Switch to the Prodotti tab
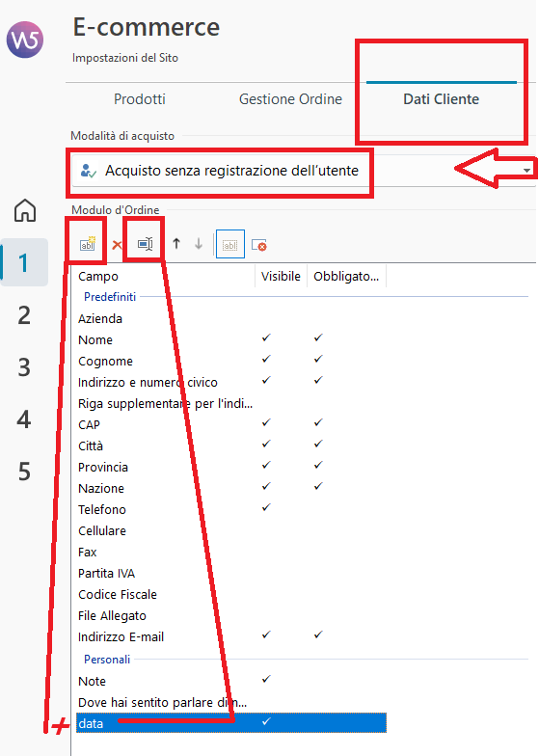 pyautogui.click(x=139, y=98)
